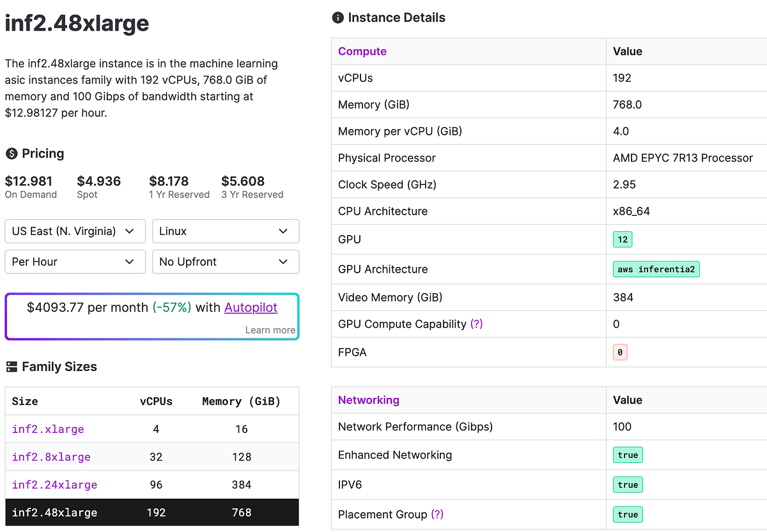Click the Learn more link
This screenshot has height=532, width=767.
tap(270, 330)
